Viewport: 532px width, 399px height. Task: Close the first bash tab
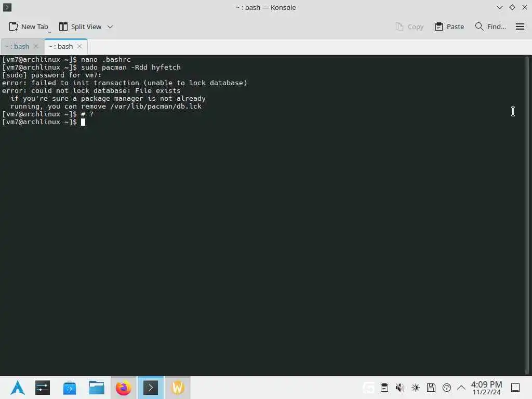[36, 46]
